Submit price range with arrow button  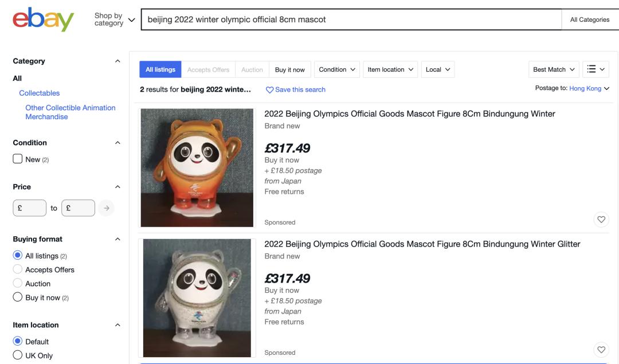[105, 208]
